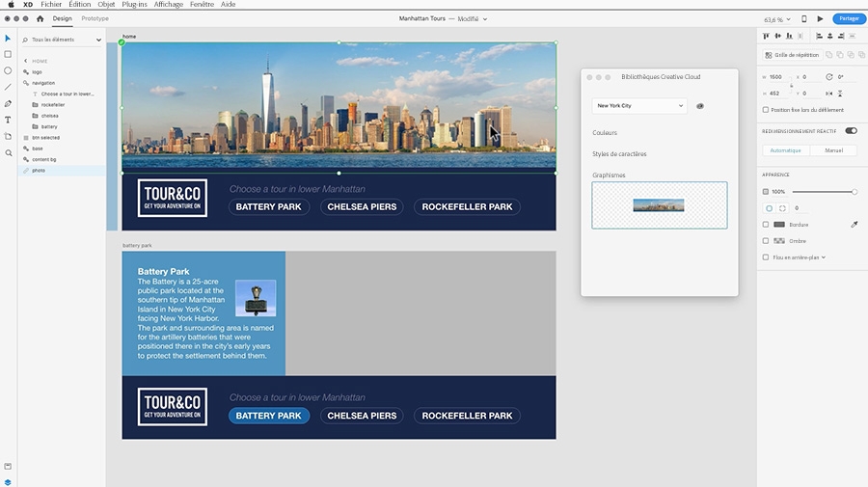Align selection to horizontal center
Image resolution: width=868 pixels, height=487 pixels.
(x=829, y=36)
